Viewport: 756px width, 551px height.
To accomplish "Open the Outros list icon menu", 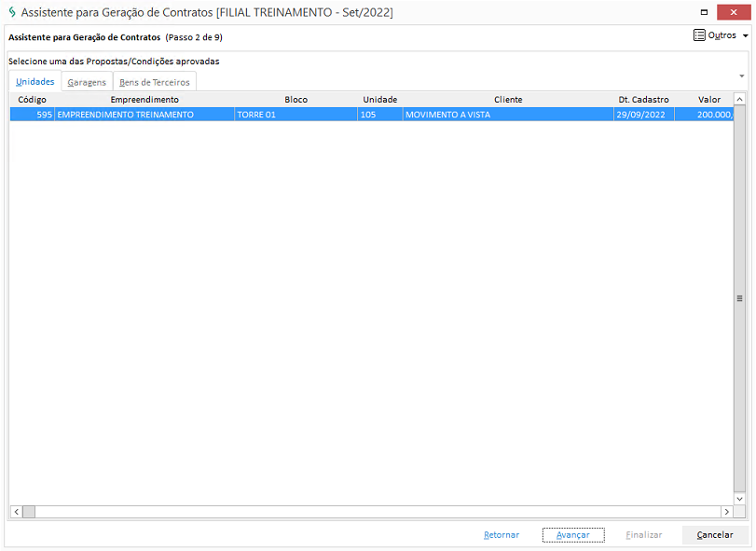I will (699, 35).
